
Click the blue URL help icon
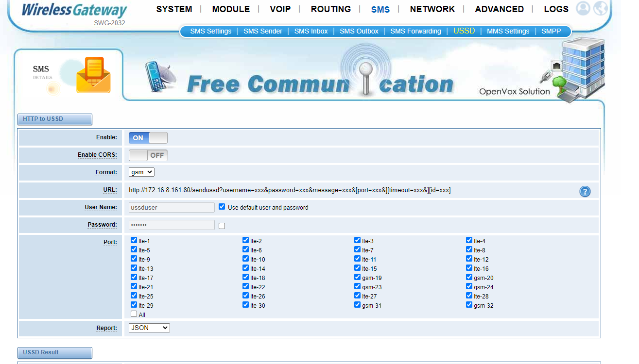(x=585, y=191)
